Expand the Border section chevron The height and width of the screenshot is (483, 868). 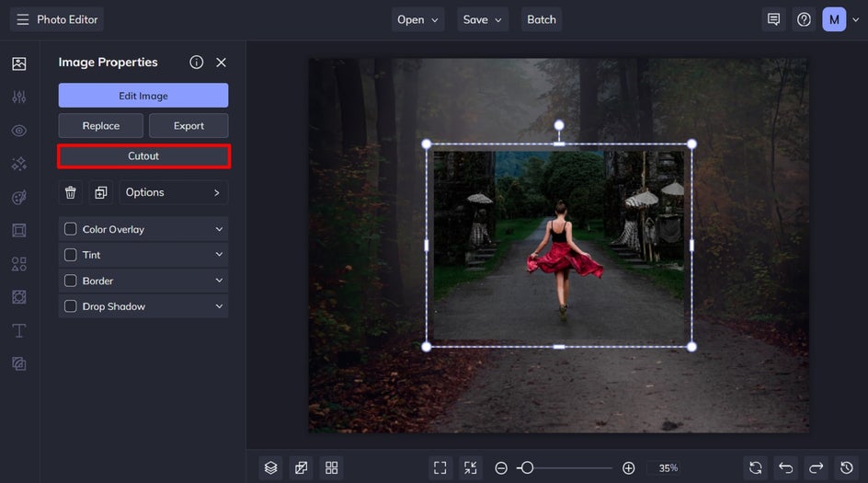pos(219,281)
